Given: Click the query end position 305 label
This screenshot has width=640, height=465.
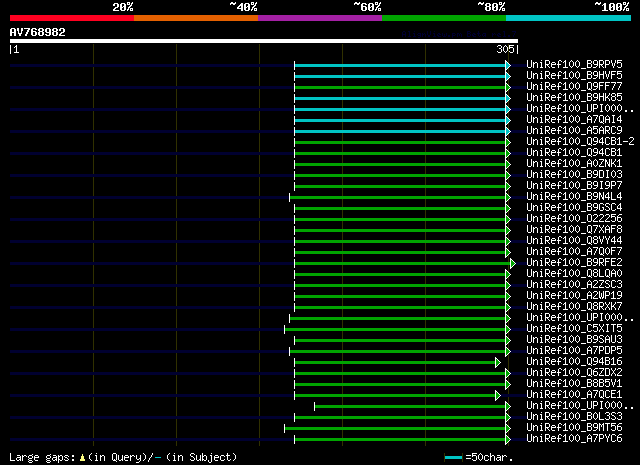Looking at the screenshot, I should [505, 49].
